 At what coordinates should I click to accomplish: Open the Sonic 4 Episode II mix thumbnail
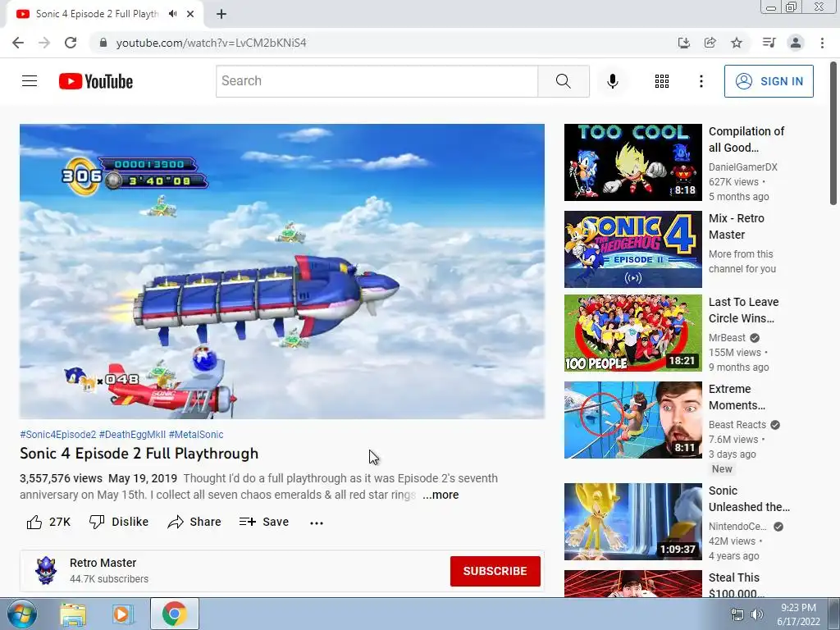(632, 249)
